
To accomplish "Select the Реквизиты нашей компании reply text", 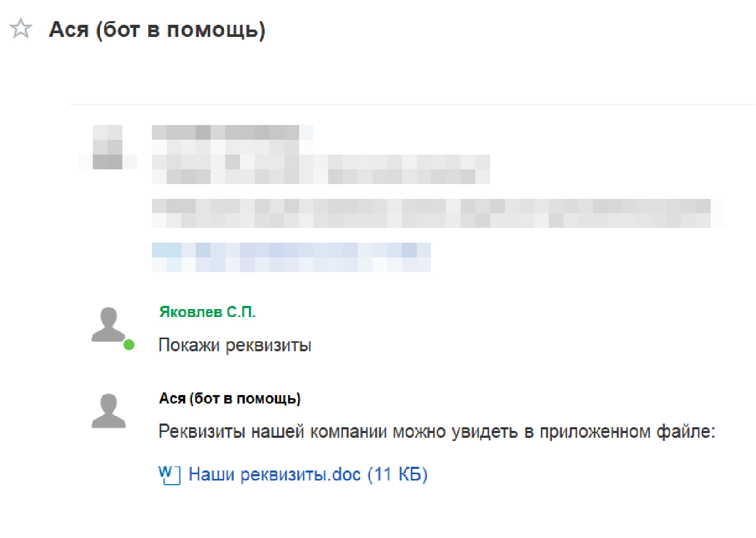I will point(437,432).
